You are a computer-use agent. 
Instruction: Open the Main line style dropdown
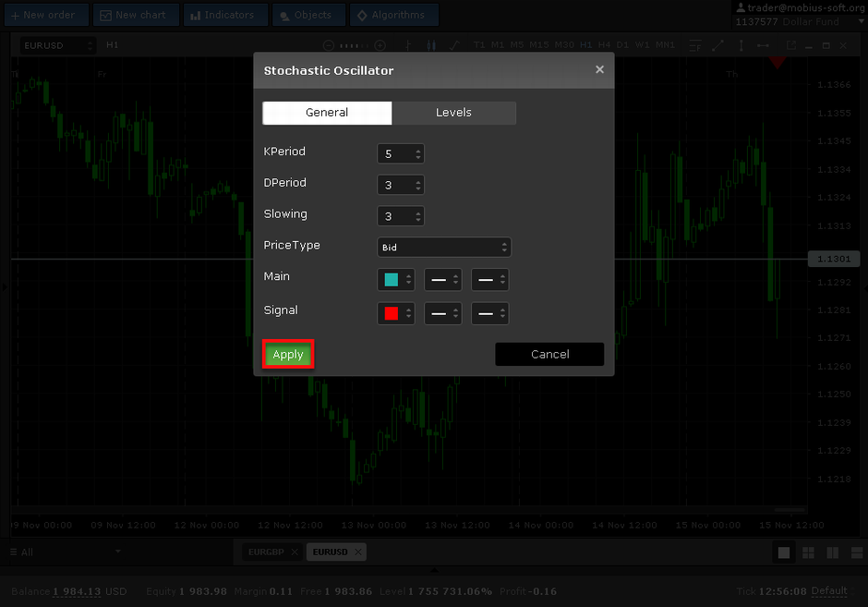pos(443,280)
